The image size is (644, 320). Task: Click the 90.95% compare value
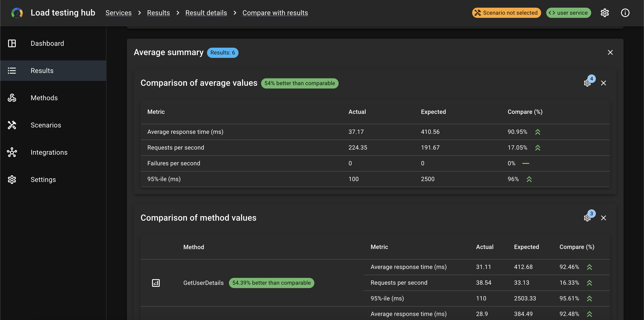[517, 132]
